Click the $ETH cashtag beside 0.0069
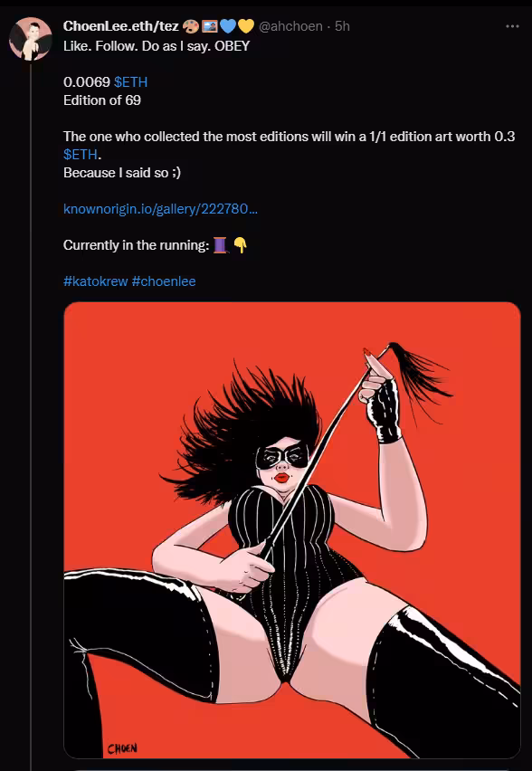Viewport: 532px width, 771px height. (131, 81)
